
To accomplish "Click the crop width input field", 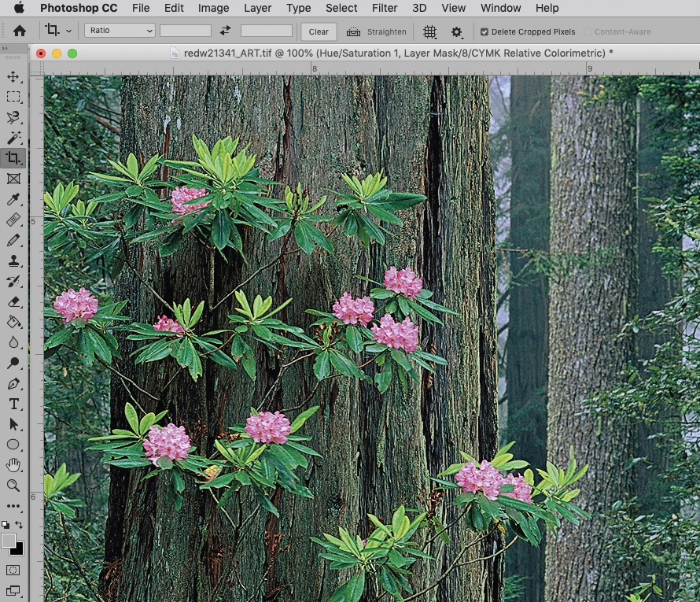I will [x=186, y=31].
